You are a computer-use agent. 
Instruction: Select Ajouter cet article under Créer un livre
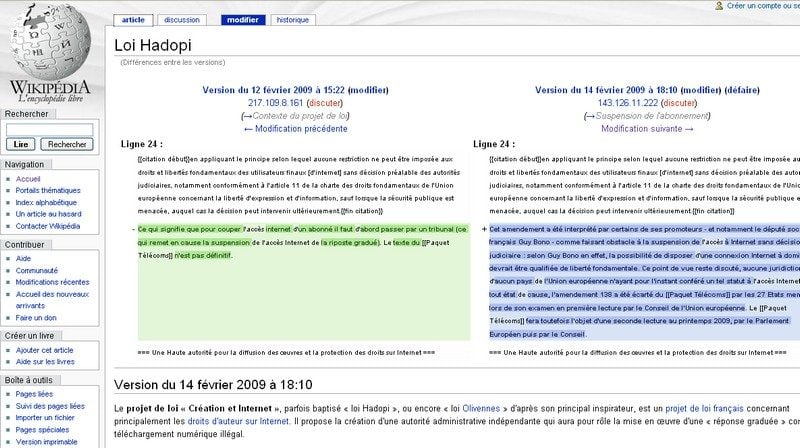(46, 349)
